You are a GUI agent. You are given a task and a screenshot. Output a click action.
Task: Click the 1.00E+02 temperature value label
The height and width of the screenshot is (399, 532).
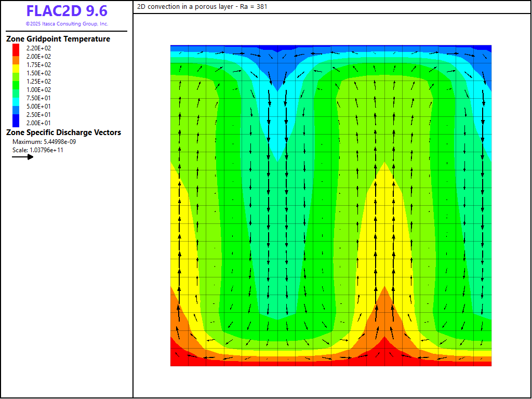(39, 90)
